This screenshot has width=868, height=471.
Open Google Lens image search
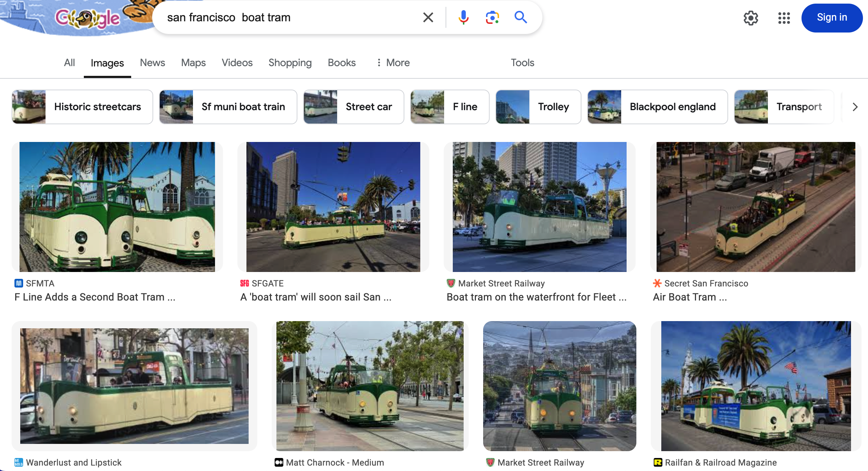(492, 17)
